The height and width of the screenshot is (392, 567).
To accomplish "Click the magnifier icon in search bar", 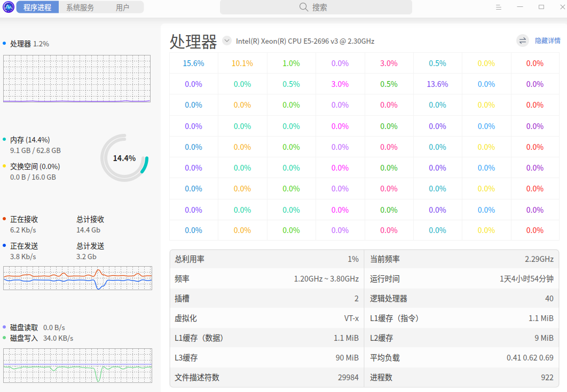I will pyautogui.click(x=304, y=7).
